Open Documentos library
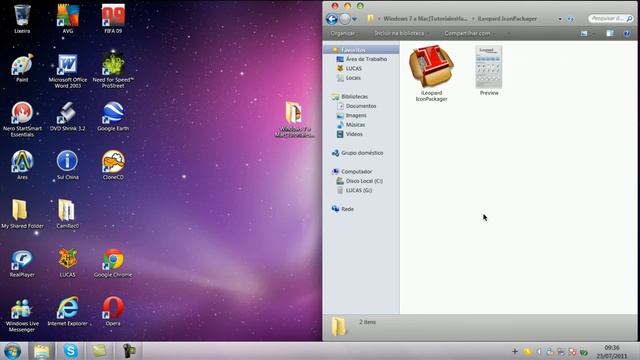The width and height of the screenshot is (640, 360). click(x=361, y=106)
